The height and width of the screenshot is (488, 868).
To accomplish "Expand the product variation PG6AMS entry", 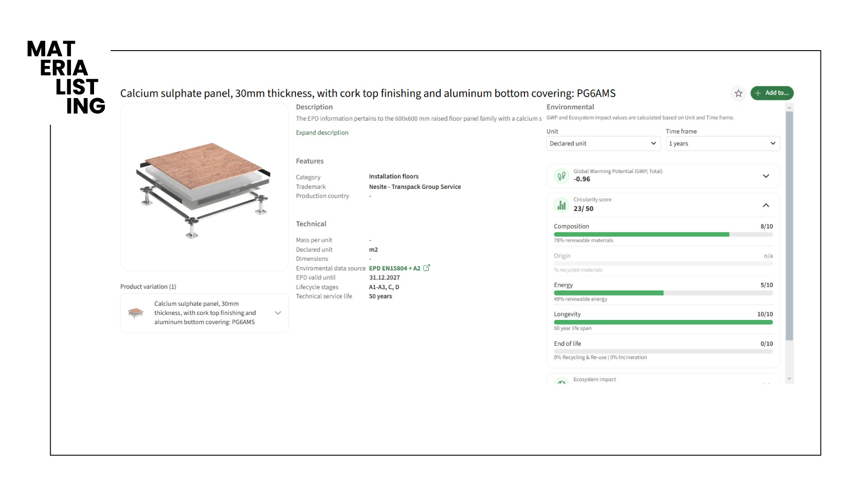I will click(278, 313).
